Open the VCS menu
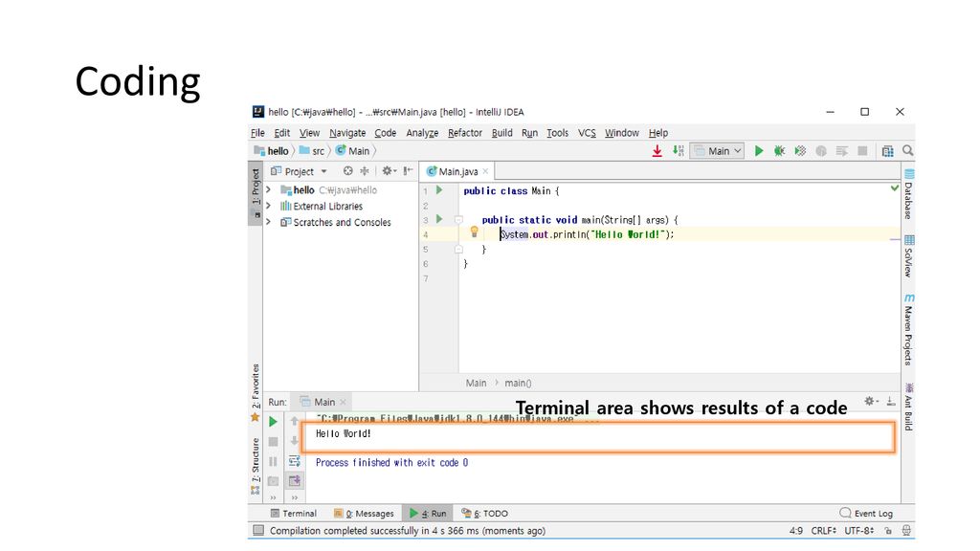This screenshot has width=980, height=551. 587,132
